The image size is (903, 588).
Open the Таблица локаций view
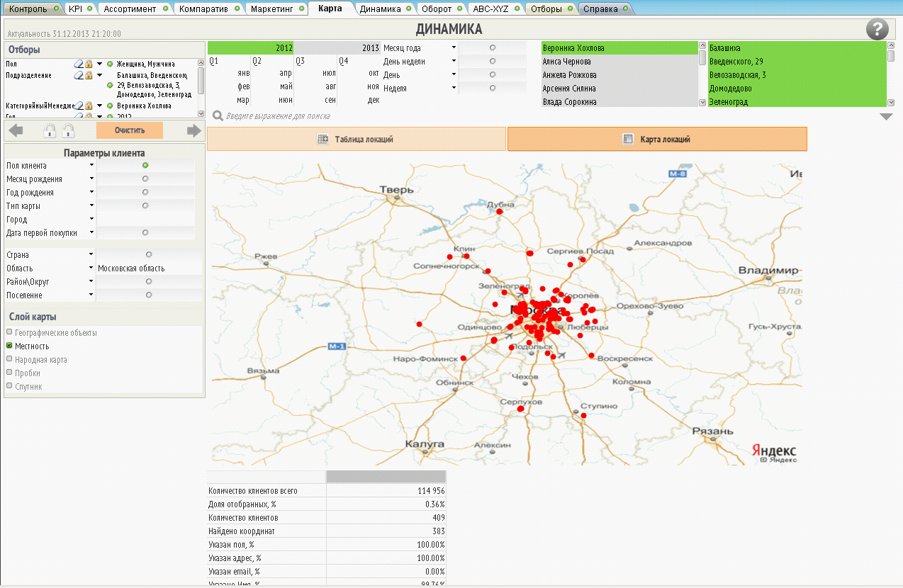point(357,140)
